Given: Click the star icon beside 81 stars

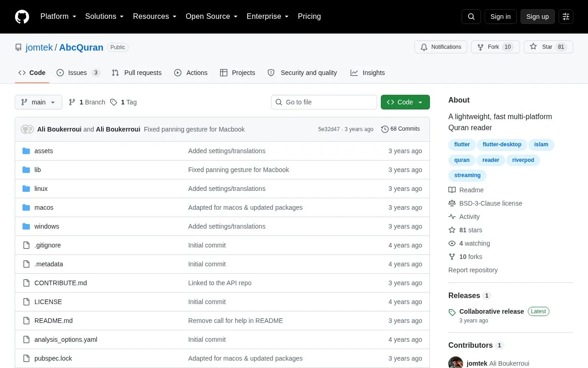Looking at the screenshot, I should tap(452, 230).
